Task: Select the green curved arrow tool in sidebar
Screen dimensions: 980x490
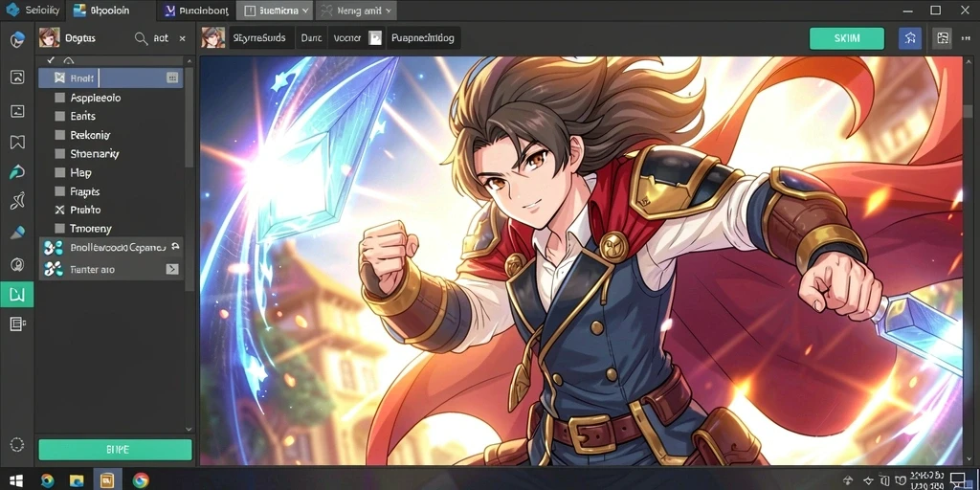Action: 17,172
